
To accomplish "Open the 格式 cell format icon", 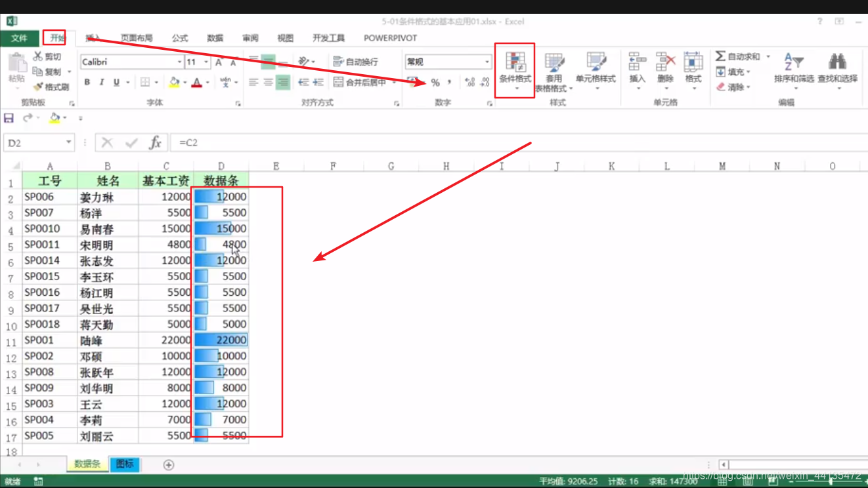I will pos(693,62).
